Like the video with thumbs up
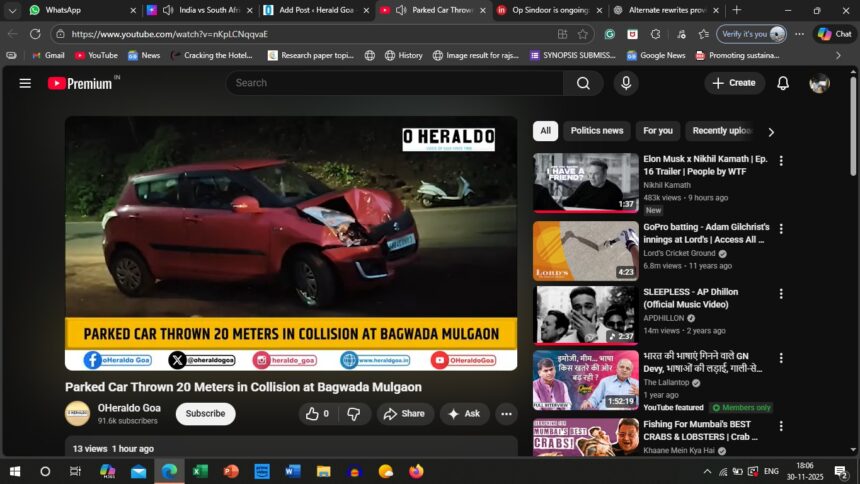This screenshot has height=484, width=860. tap(318, 414)
